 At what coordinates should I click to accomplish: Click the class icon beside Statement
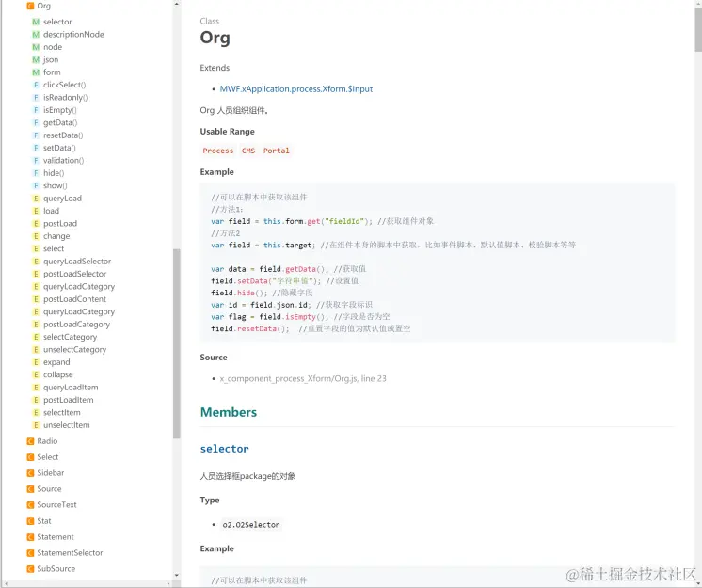click(x=30, y=537)
